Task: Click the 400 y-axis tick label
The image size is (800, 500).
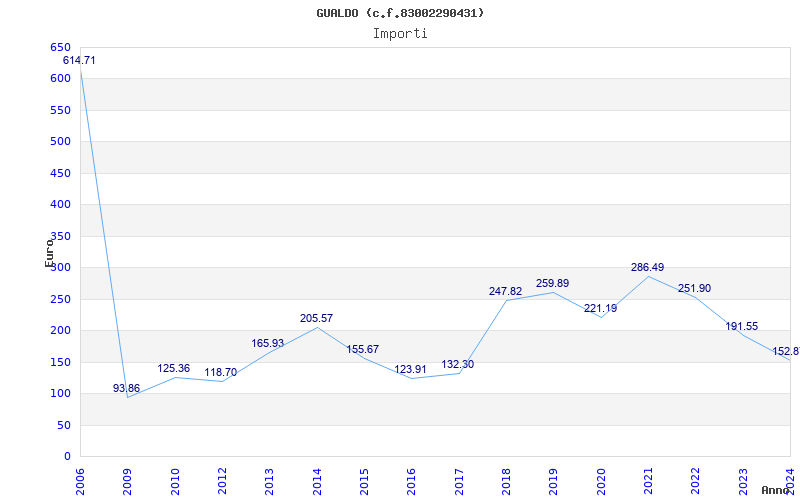Action: tap(60, 205)
